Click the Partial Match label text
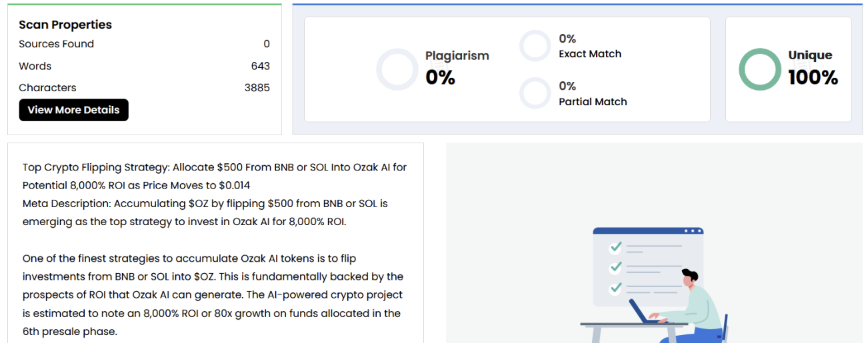Viewport: 868px width, 353px height. click(593, 102)
